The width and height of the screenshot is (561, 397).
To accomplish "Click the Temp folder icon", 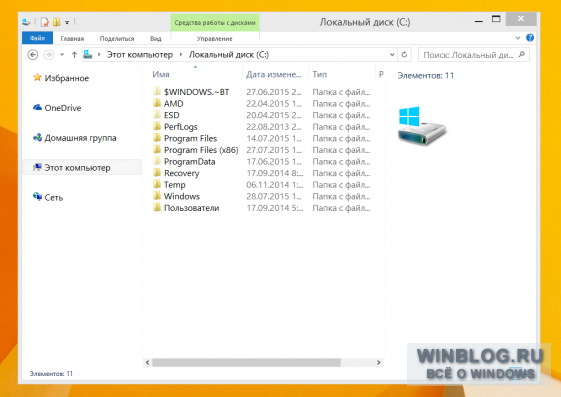I will pos(157,184).
